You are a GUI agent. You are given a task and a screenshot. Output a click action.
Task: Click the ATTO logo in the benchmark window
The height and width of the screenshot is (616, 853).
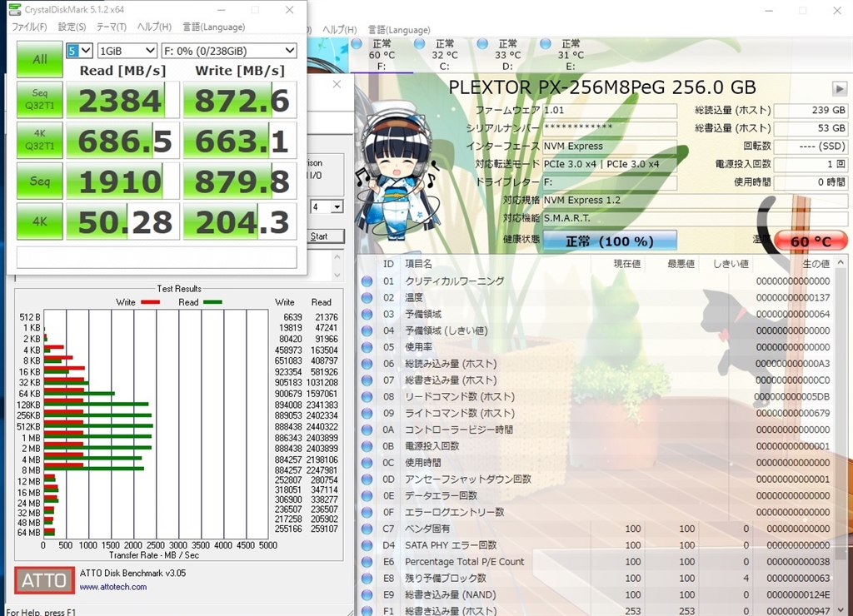[43, 579]
